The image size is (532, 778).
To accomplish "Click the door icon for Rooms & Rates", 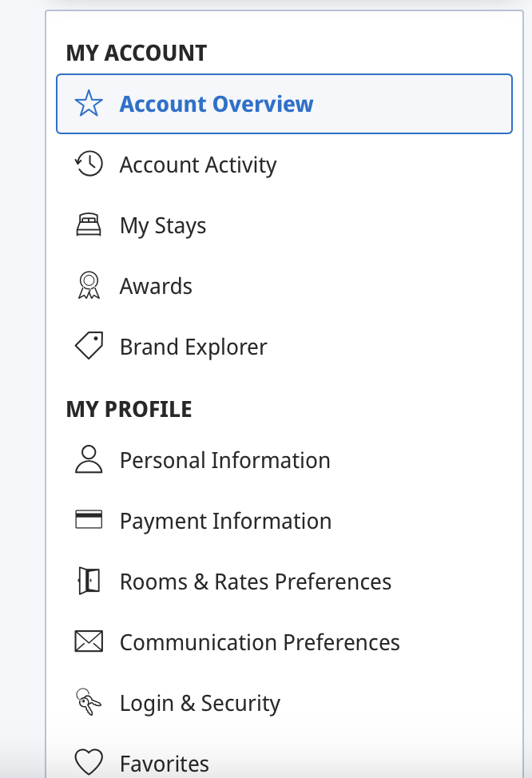I will (89, 582).
